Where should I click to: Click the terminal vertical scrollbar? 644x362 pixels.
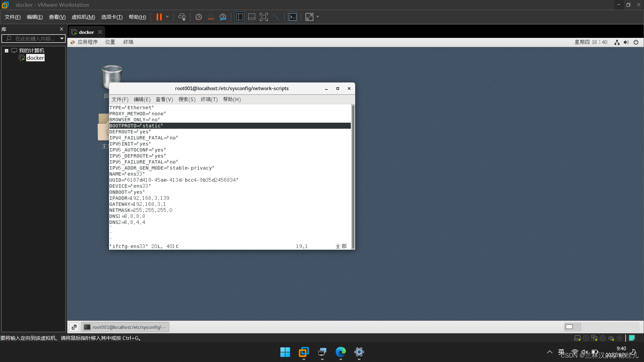353,177
